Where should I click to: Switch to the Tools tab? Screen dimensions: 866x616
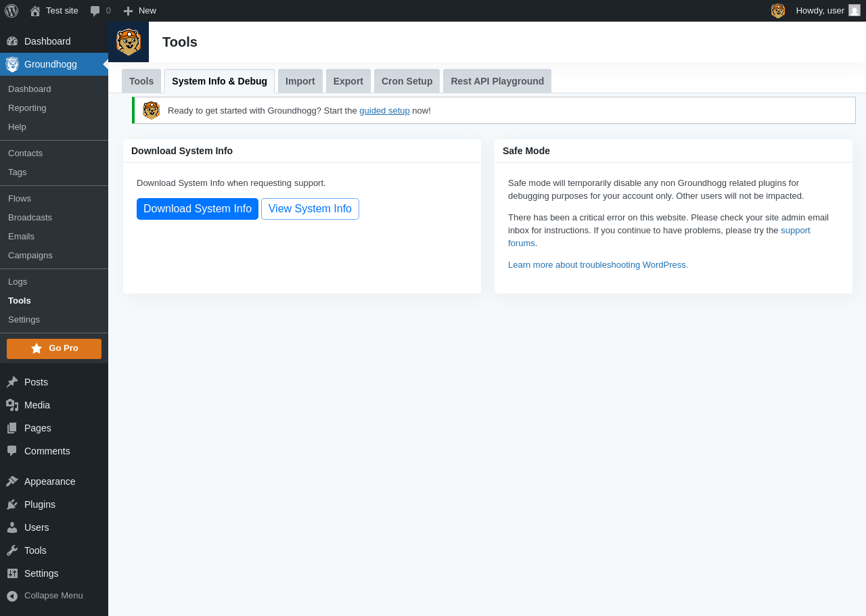pyautogui.click(x=141, y=81)
